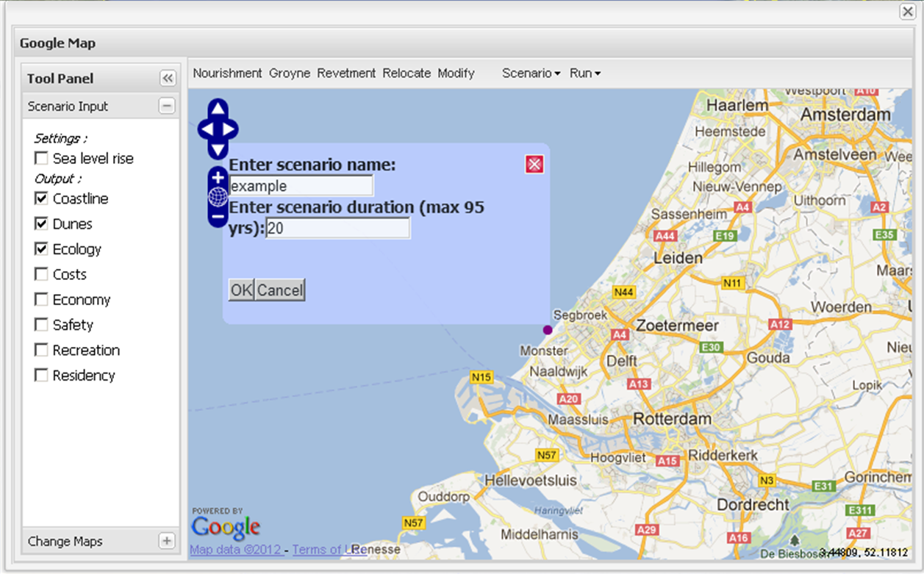Click the A13 road shield
924x574 pixels.
639,384
